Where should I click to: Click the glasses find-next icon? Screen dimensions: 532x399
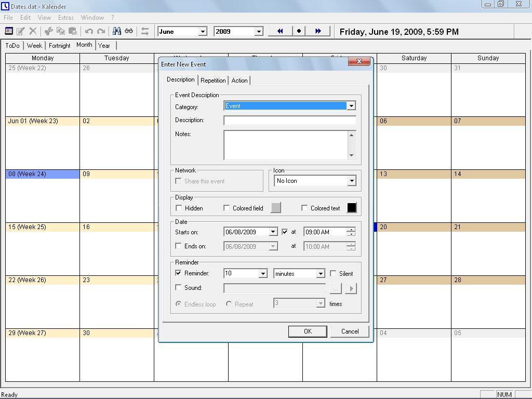pos(129,31)
